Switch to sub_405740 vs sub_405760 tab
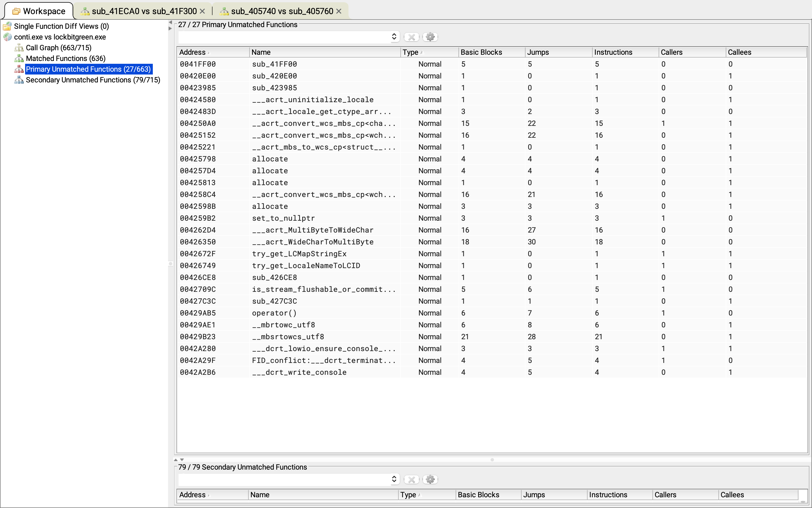Screen dimensions: 812x508 click(281, 11)
